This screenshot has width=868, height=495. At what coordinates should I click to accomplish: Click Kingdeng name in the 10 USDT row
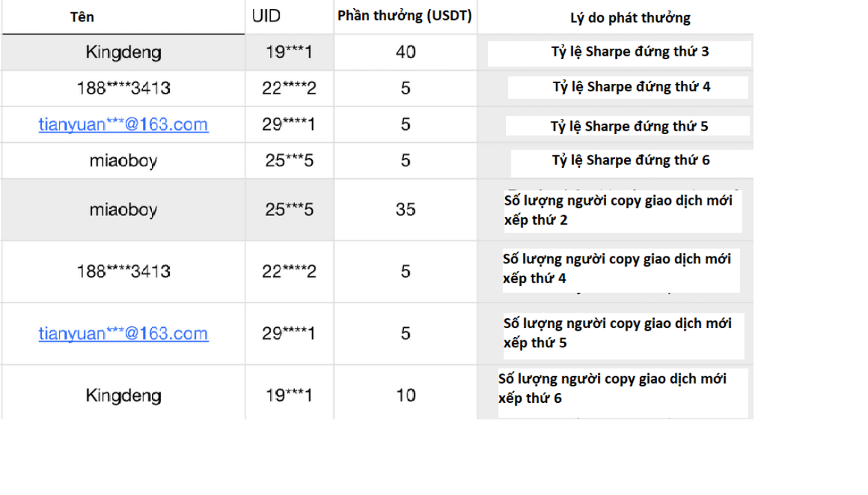point(124,396)
